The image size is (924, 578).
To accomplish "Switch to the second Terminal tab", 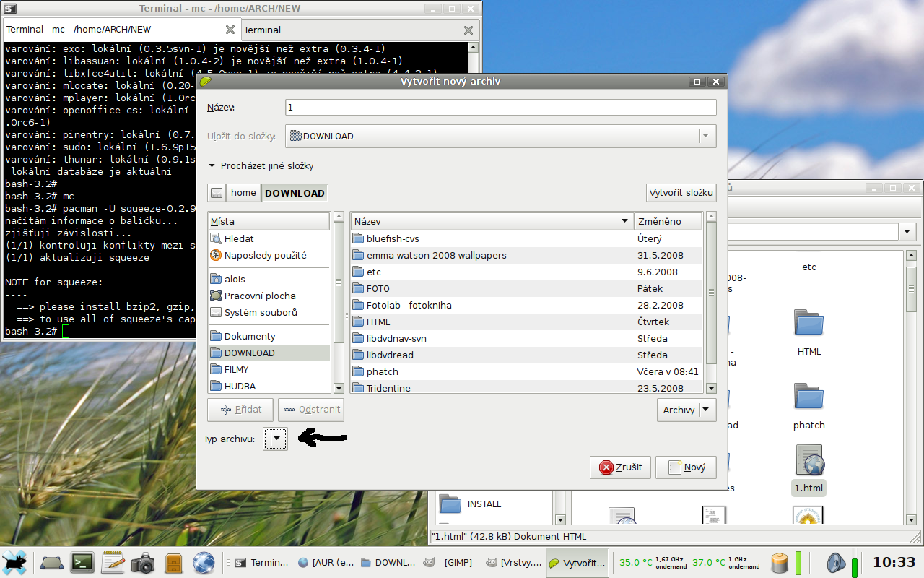I will 263,30.
